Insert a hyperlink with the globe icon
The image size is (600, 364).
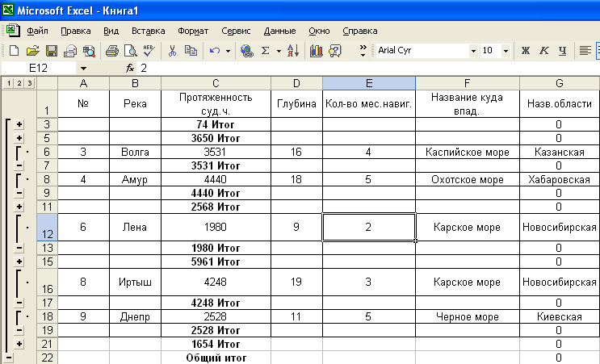[x=247, y=51]
